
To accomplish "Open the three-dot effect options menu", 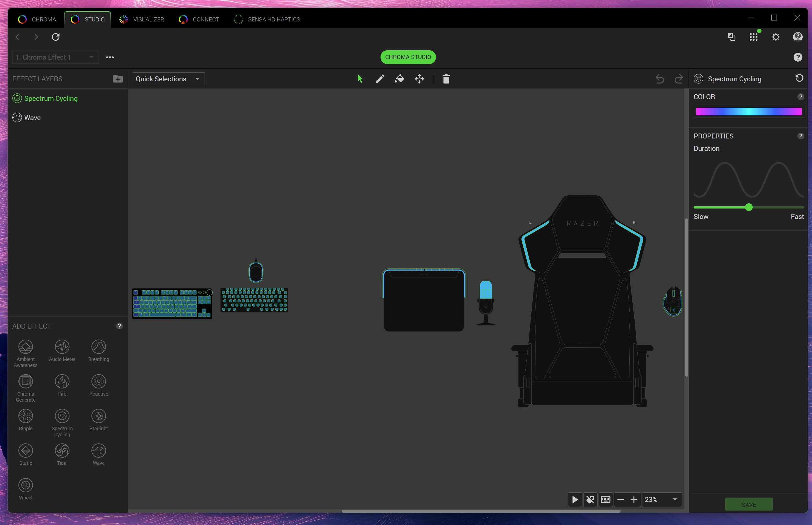I will point(110,57).
